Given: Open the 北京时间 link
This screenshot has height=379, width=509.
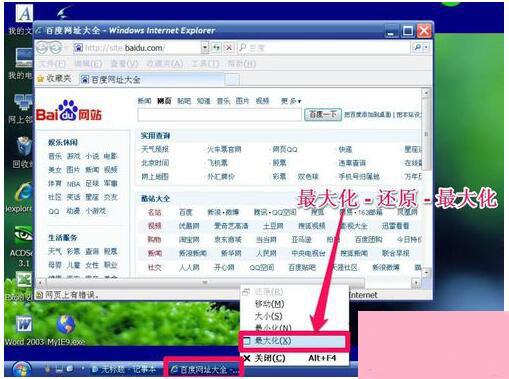Looking at the screenshot, I should 155,163.
